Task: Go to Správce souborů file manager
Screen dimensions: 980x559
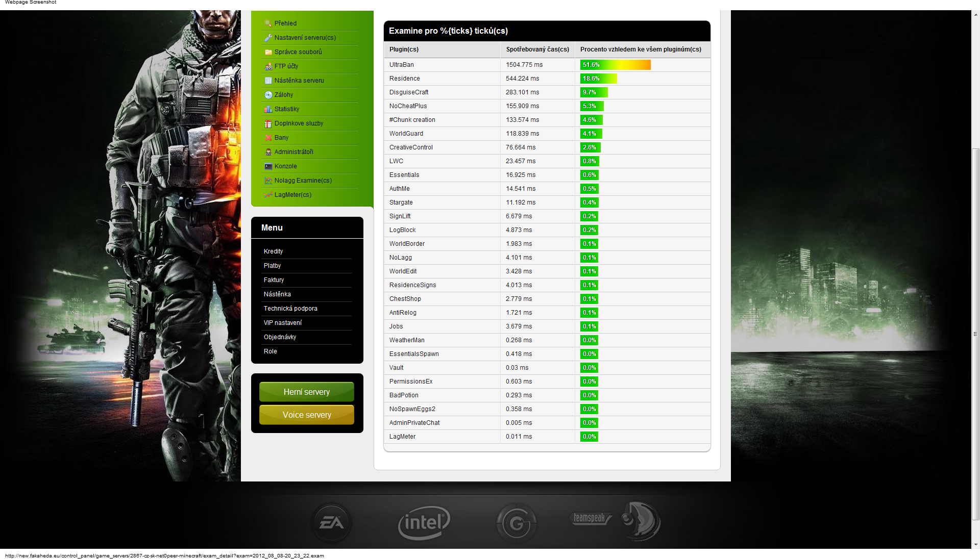Action: click(298, 52)
